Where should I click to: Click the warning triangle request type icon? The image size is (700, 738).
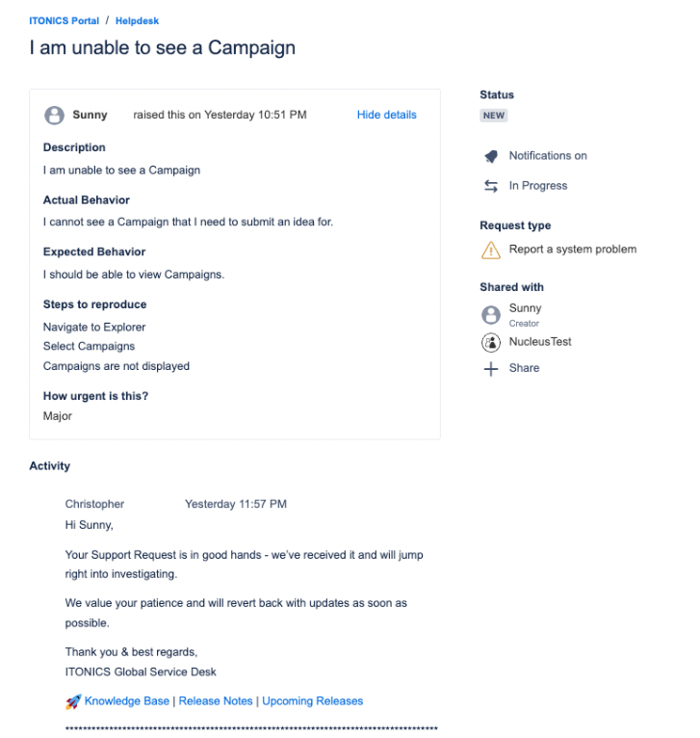(x=491, y=250)
